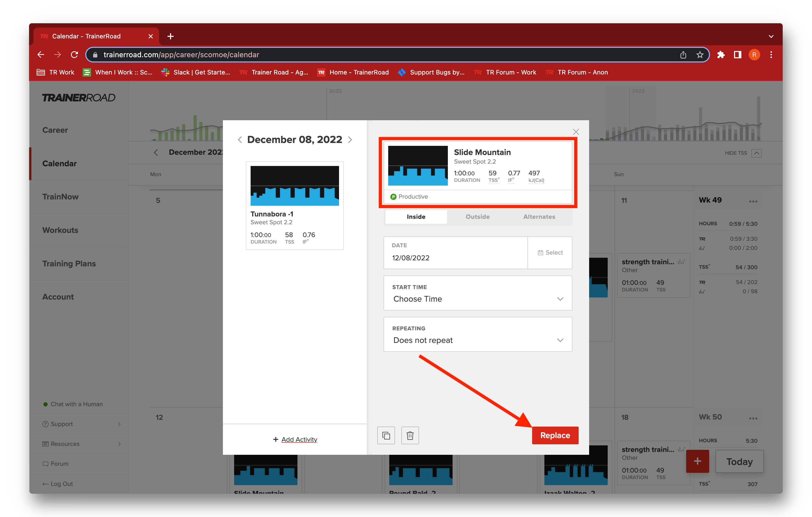Open the Chrome extensions puzzle icon
Screen dimensions: 812x517
pos(721,55)
